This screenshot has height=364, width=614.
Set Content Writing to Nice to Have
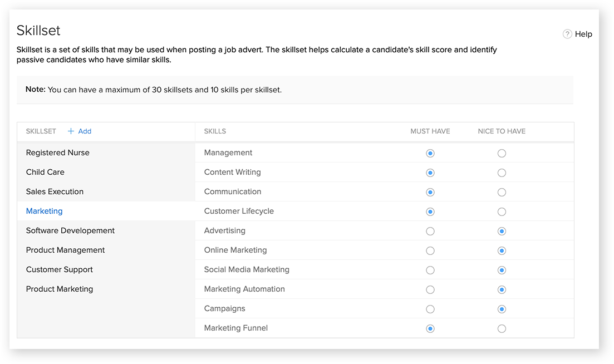tap(502, 173)
